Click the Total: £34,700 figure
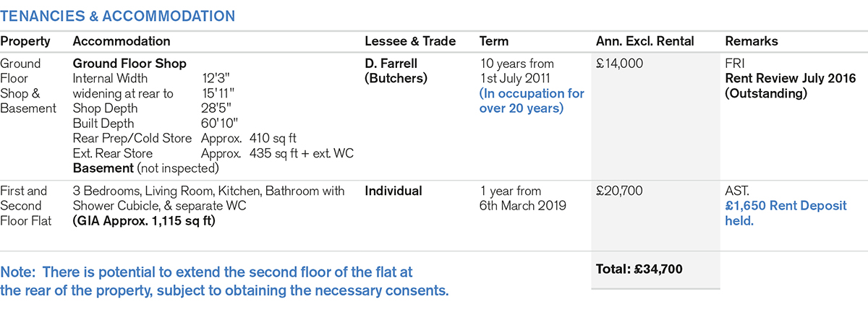This screenshot has height=315, width=868. click(639, 269)
